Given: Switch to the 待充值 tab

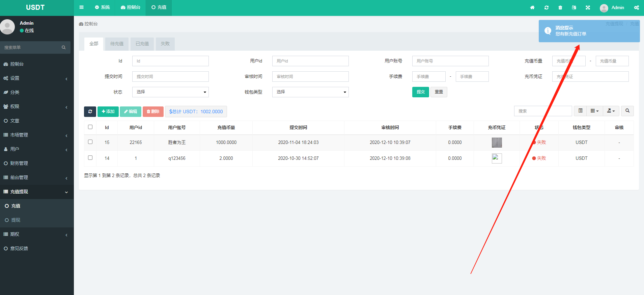Looking at the screenshot, I should [x=117, y=44].
